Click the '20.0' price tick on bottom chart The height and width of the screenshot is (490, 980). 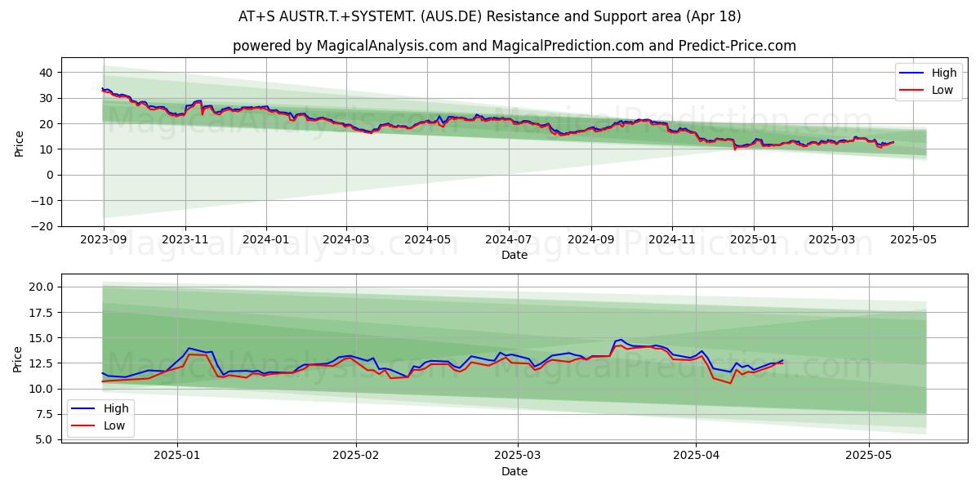(42, 287)
